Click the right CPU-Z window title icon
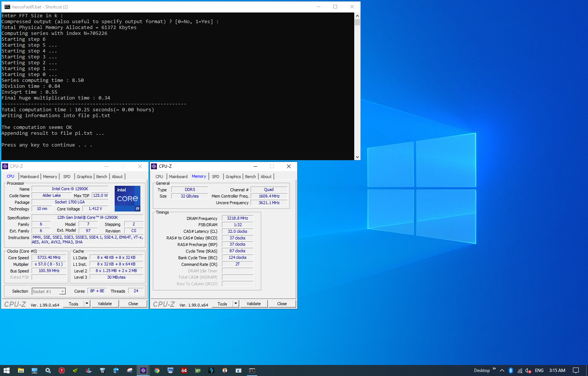 pyautogui.click(x=154, y=166)
